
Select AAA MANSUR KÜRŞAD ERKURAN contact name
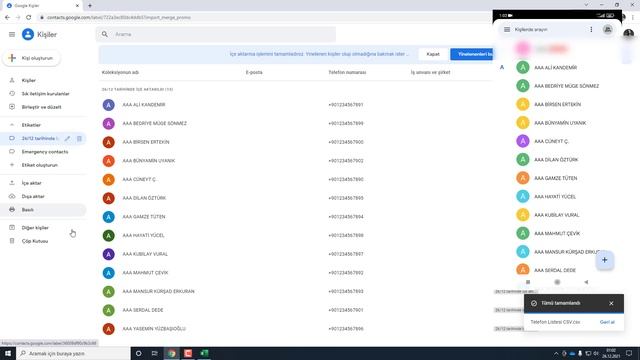click(158, 291)
